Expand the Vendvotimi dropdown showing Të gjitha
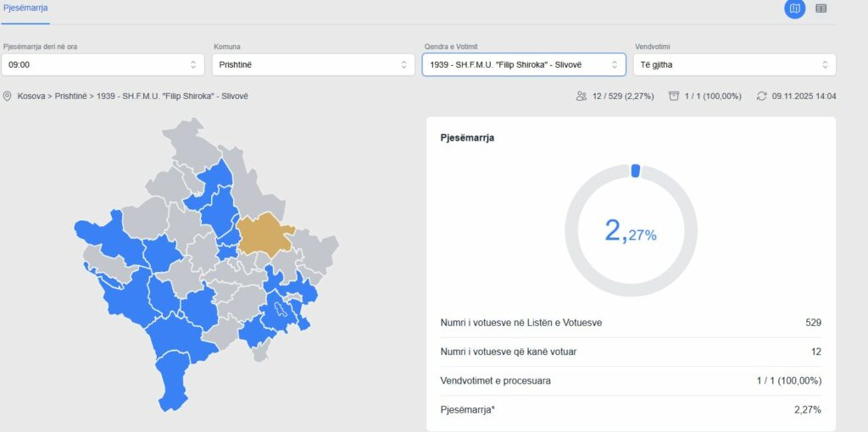The image size is (868, 432). [734, 64]
